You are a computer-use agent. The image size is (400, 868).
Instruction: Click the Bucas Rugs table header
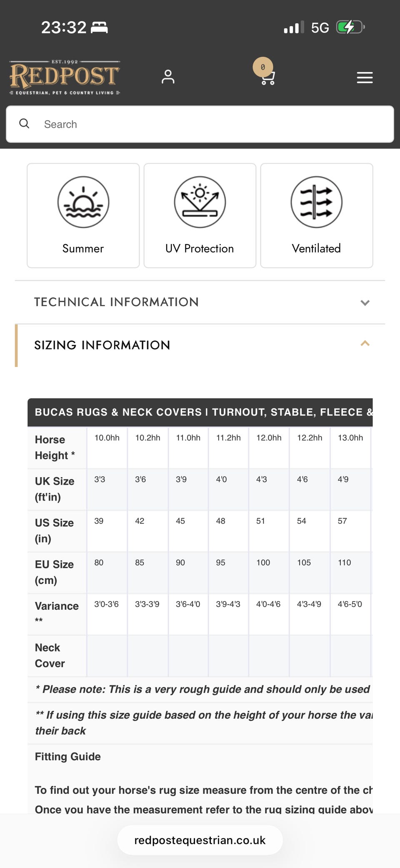tap(200, 412)
